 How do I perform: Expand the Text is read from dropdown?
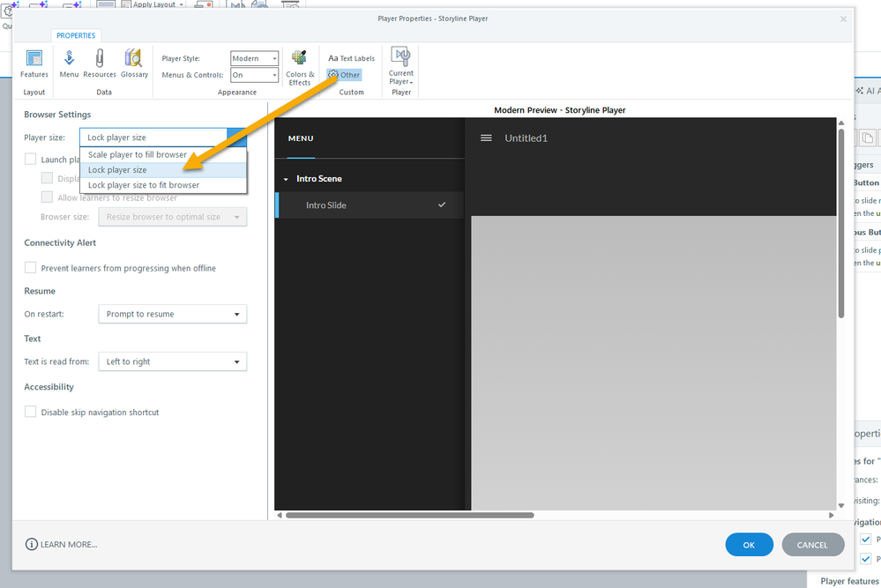point(171,361)
